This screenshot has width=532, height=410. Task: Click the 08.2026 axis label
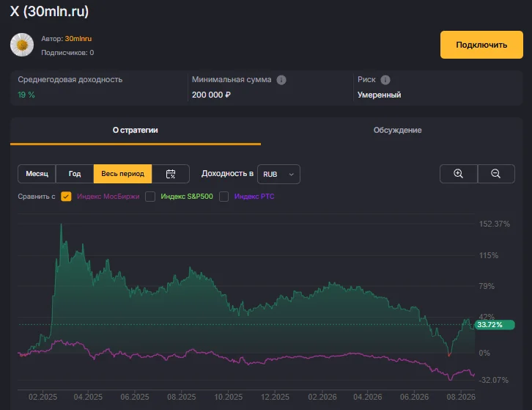pyautogui.click(x=461, y=397)
